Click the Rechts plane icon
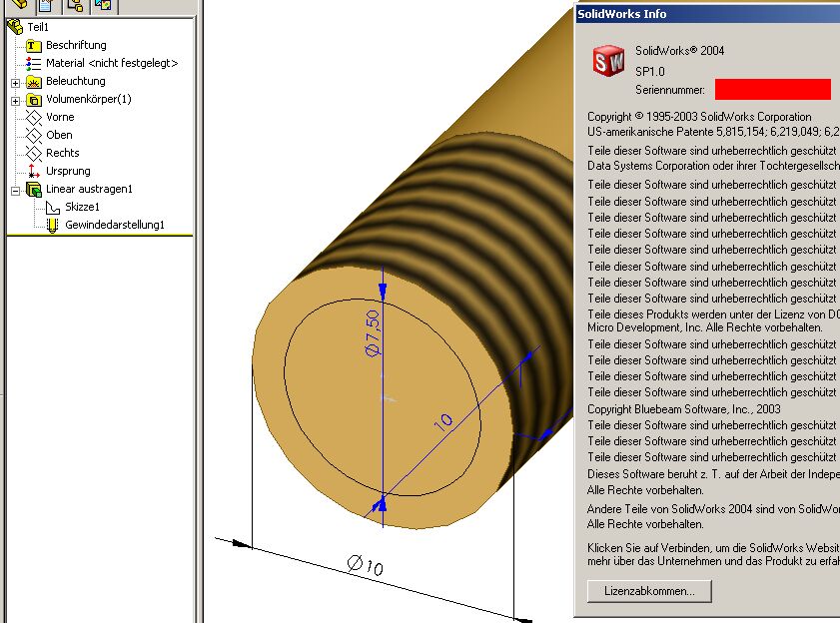Image resolution: width=840 pixels, height=623 pixels. pos(34,153)
